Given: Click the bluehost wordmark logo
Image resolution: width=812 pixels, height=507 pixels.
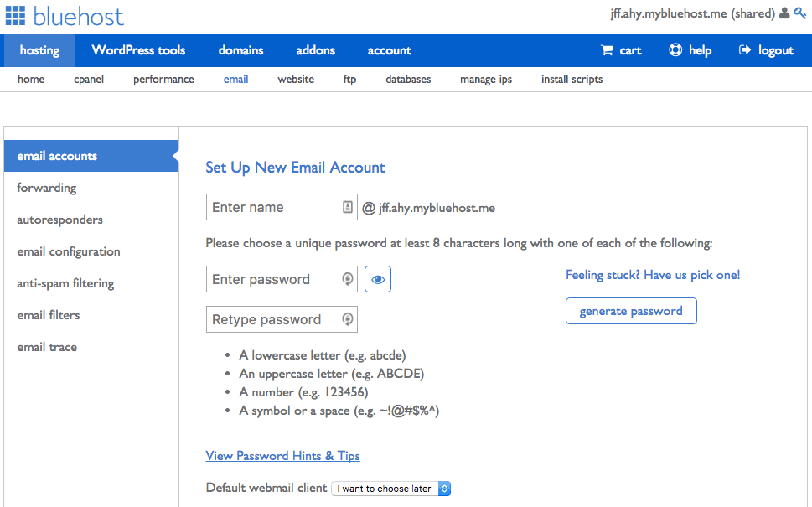Looking at the screenshot, I should pyautogui.click(x=78, y=16).
